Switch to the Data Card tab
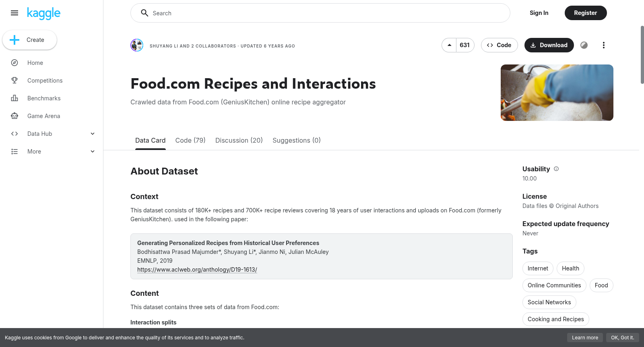644x347 pixels. click(x=151, y=140)
